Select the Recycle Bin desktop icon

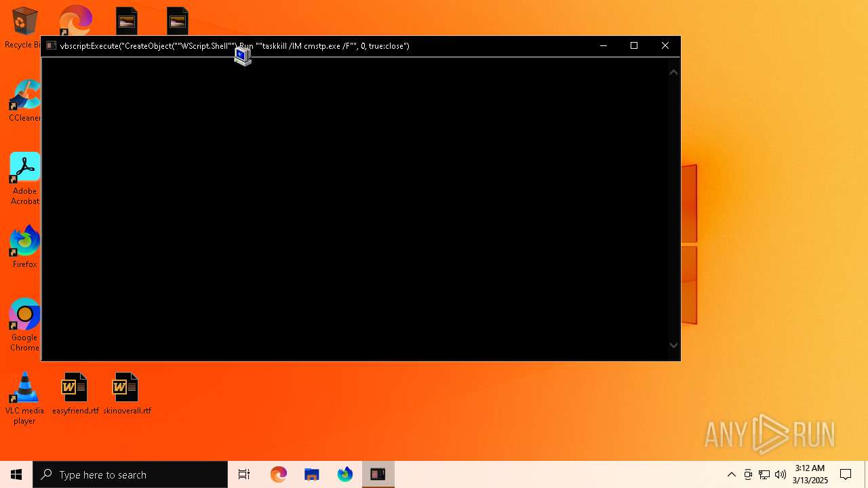(x=24, y=28)
